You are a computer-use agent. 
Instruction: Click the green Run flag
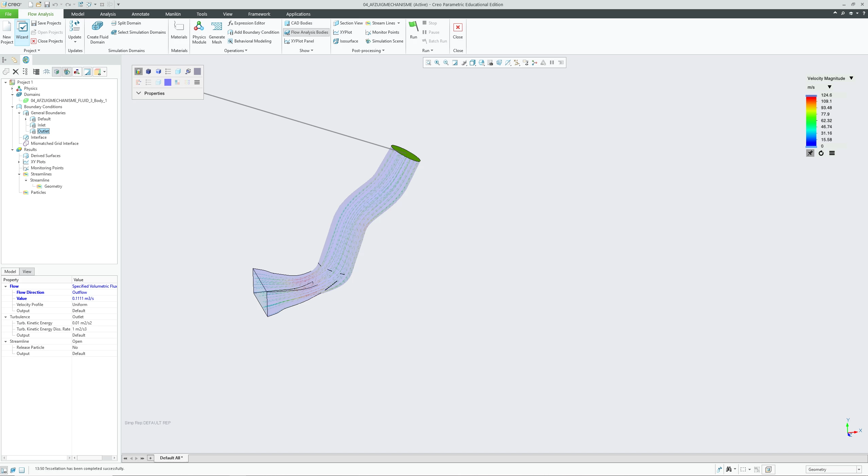coord(413,26)
